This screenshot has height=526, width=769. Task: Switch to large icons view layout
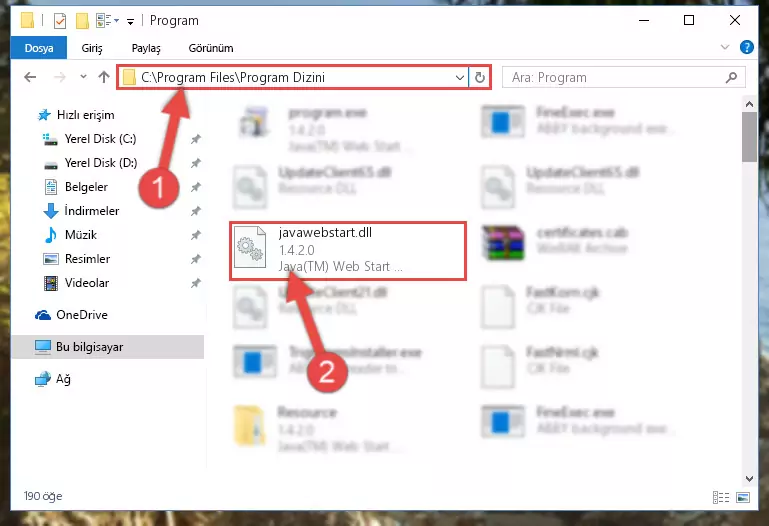743,498
